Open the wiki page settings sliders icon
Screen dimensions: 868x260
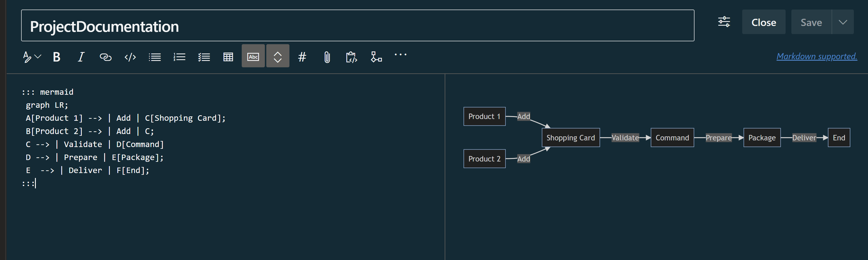(724, 22)
